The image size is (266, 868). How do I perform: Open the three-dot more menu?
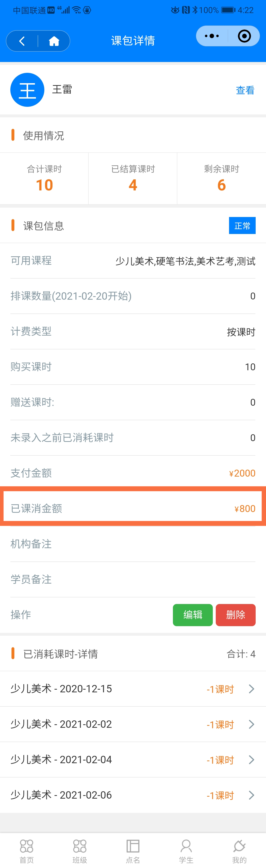point(212,36)
